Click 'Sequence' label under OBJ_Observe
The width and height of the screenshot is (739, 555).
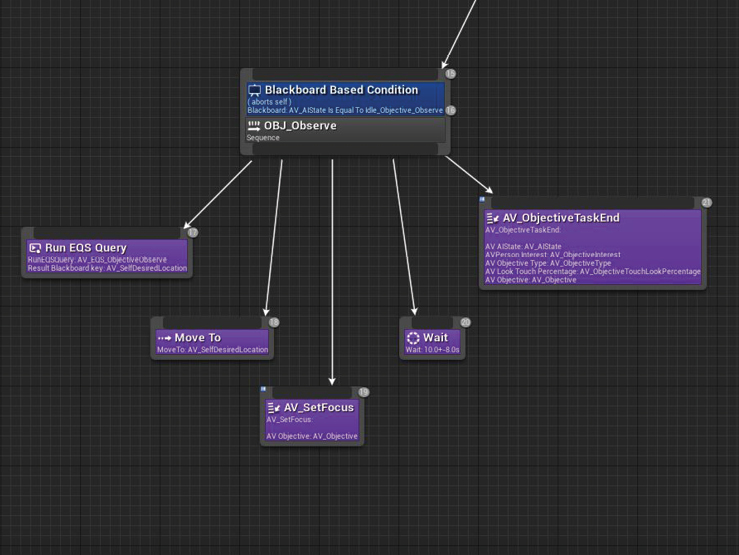coord(263,138)
